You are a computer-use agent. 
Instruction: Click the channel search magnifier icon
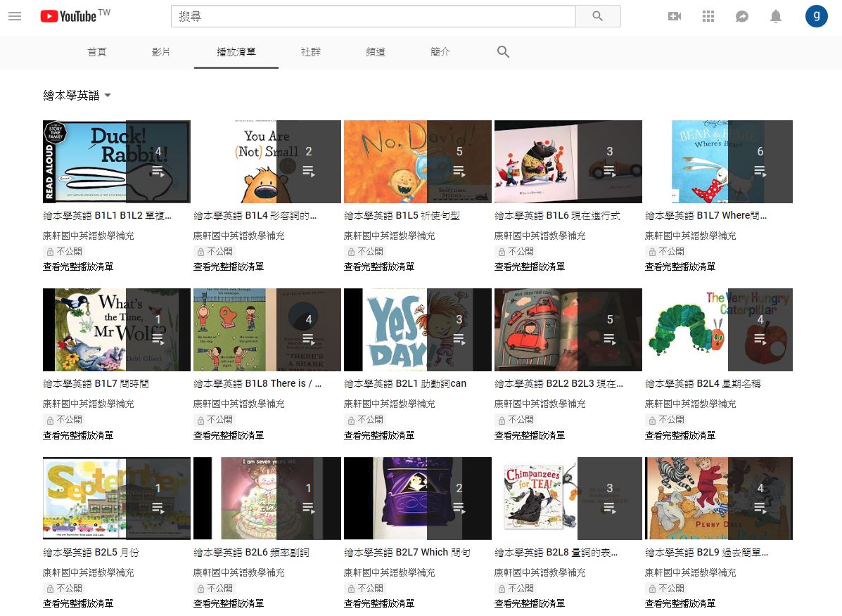503,51
